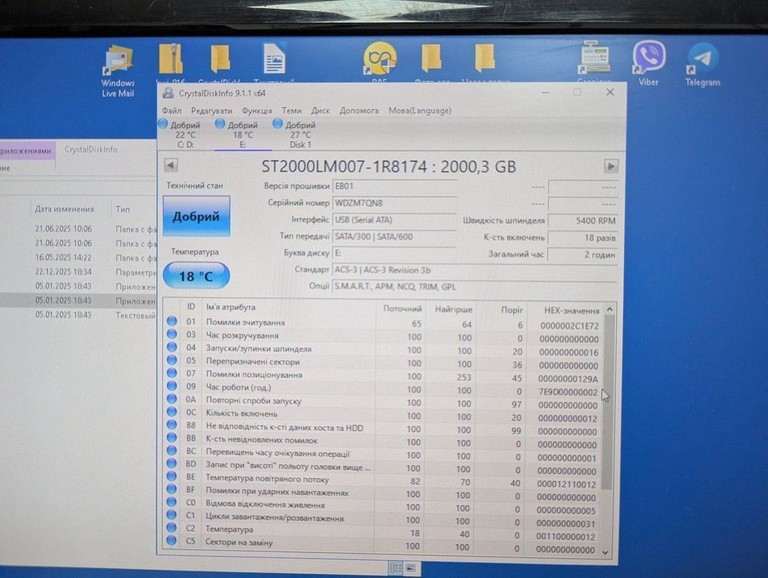Open the cash register shortcut icon

click(594, 59)
